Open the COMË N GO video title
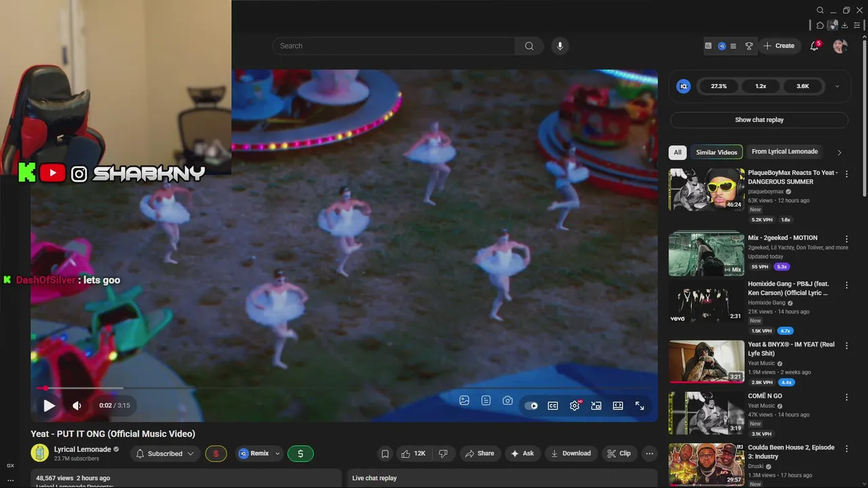Viewport: 868px width, 488px height. pyautogui.click(x=765, y=396)
